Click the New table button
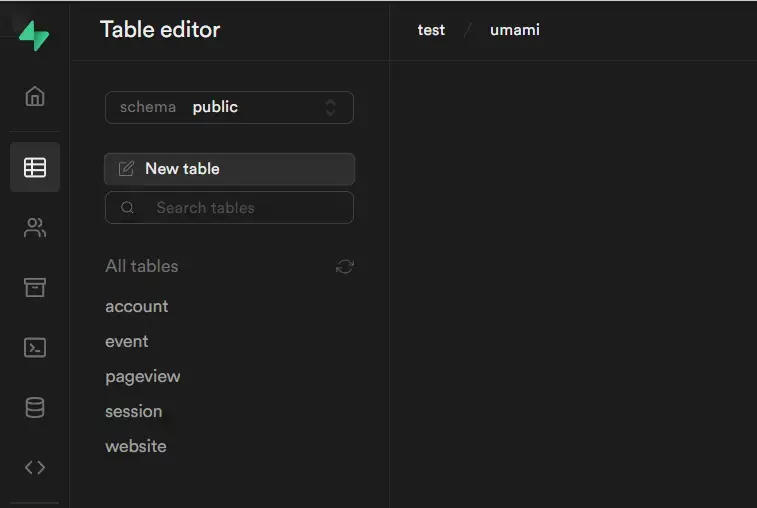 (x=229, y=169)
